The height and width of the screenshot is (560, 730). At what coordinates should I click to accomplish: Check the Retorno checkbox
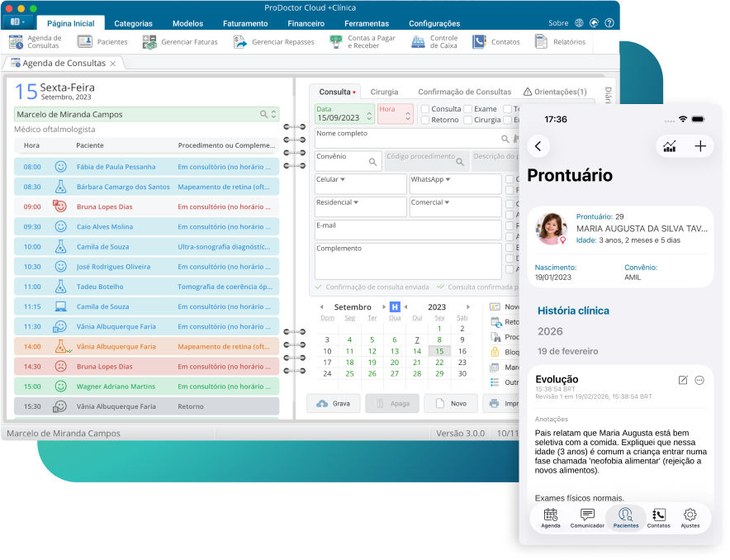point(427,120)
